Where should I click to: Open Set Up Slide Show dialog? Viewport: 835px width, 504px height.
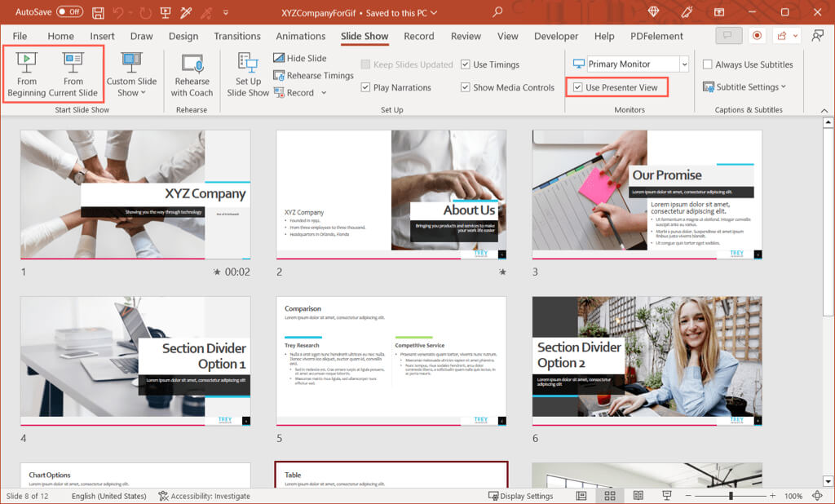pos(248,73)
